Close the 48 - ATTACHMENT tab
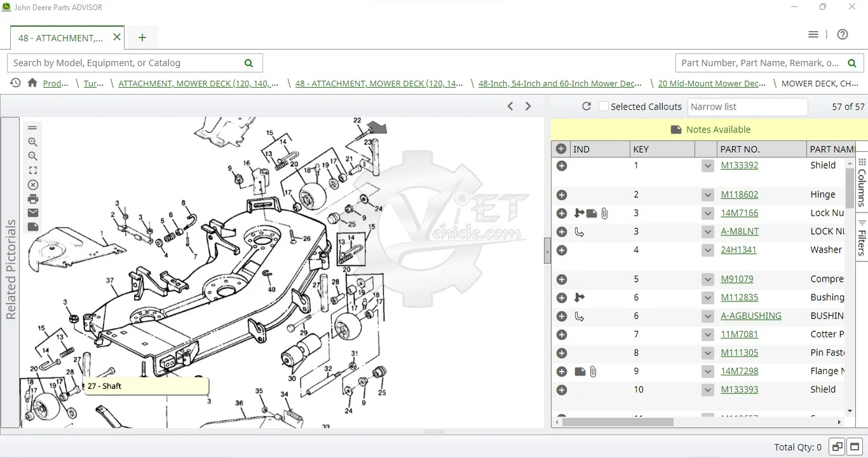This screenshot has height=458, width=868. tap(117, 37)
